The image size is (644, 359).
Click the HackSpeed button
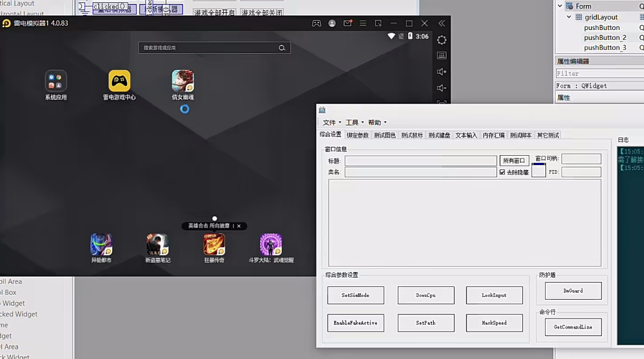point(494,323)
